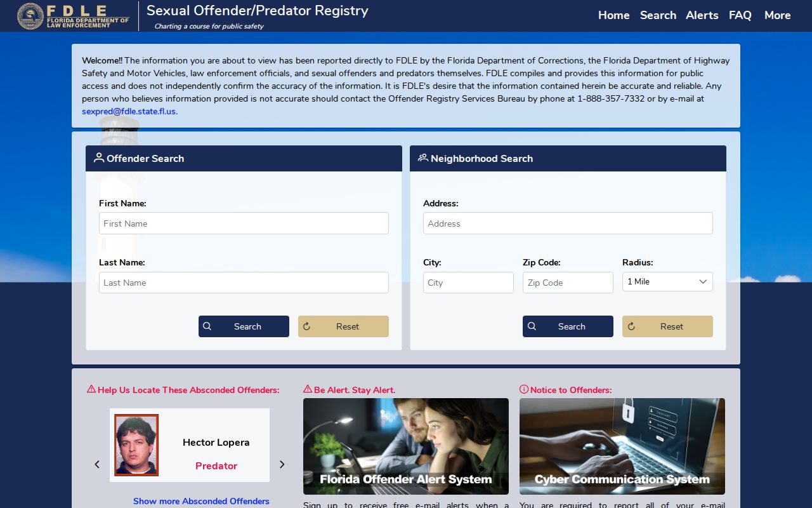Open the Cyber Communication System image
Screen dimensions: 812x508
622,446
